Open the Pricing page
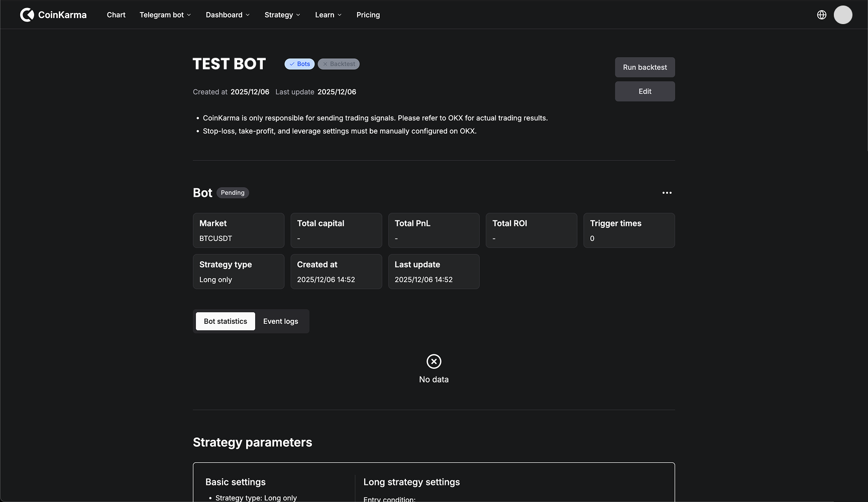Image resolution: width=868 pixels, height=502 pixels. pos(368,15)
